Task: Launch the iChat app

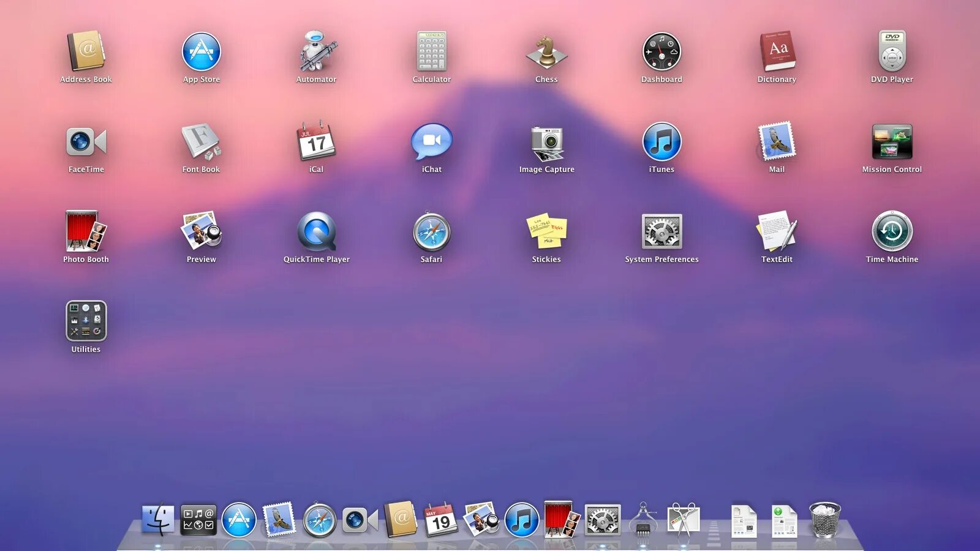Action: pyautogui.click(x=432, y=141)
